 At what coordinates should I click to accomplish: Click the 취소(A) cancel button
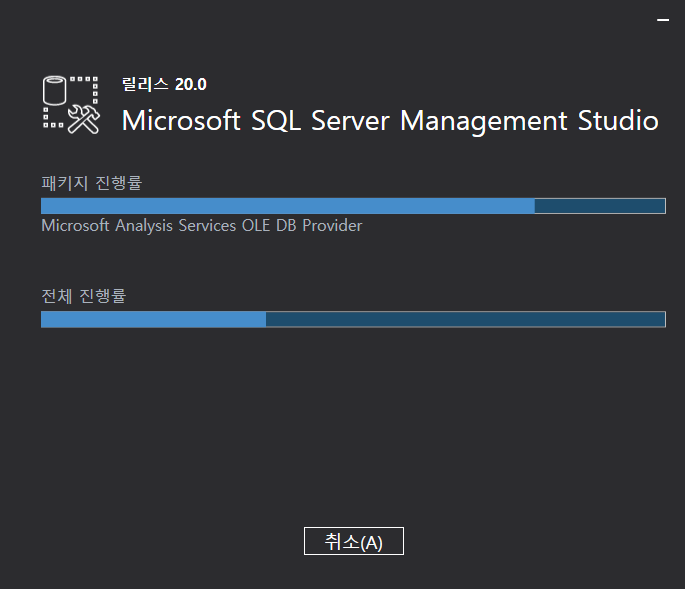point(353,541)
